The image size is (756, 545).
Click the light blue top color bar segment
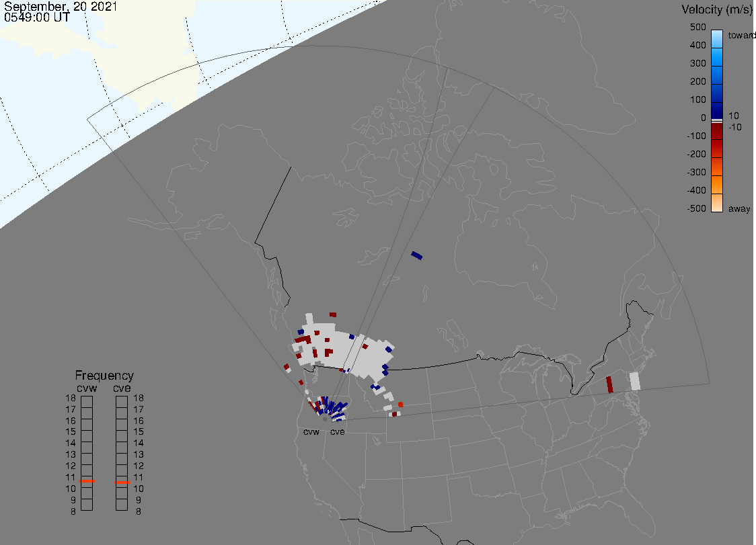[717, 38]
